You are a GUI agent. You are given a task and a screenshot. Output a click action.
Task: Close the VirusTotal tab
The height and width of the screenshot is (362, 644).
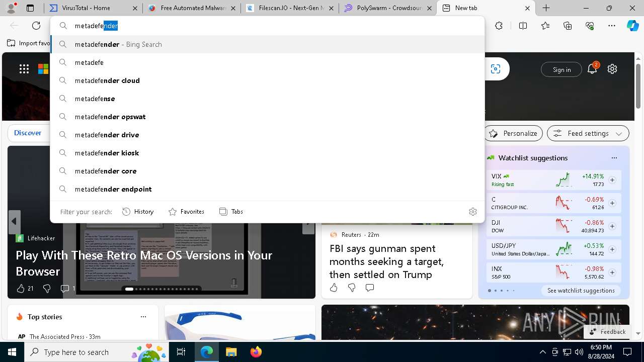pos(135,8)
